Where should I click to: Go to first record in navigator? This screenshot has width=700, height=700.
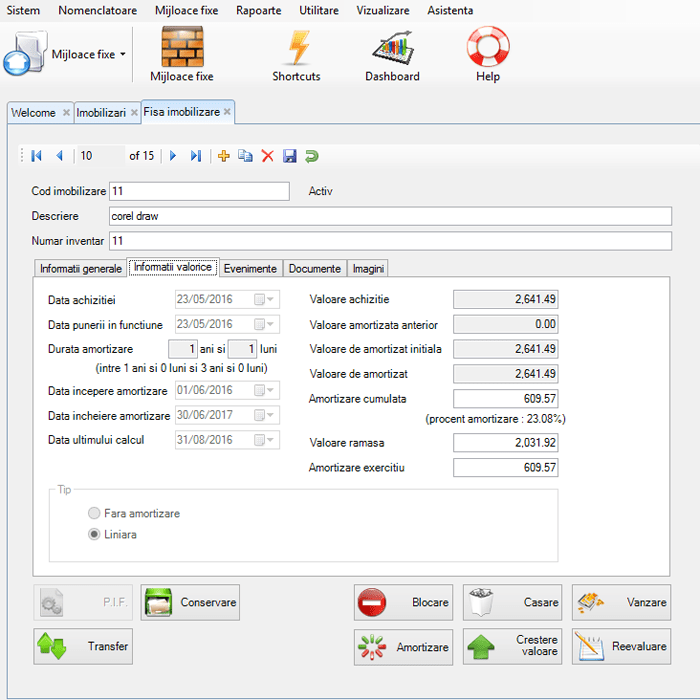(37, 156)
